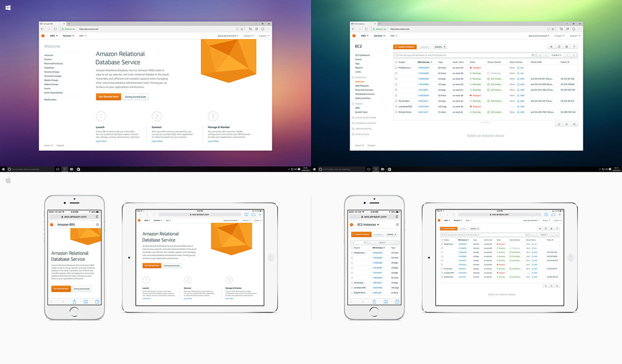Tap the tabs icon on the EC2 iPhone
Viewport: 622px width, 364px height.
tap(397, 301)
